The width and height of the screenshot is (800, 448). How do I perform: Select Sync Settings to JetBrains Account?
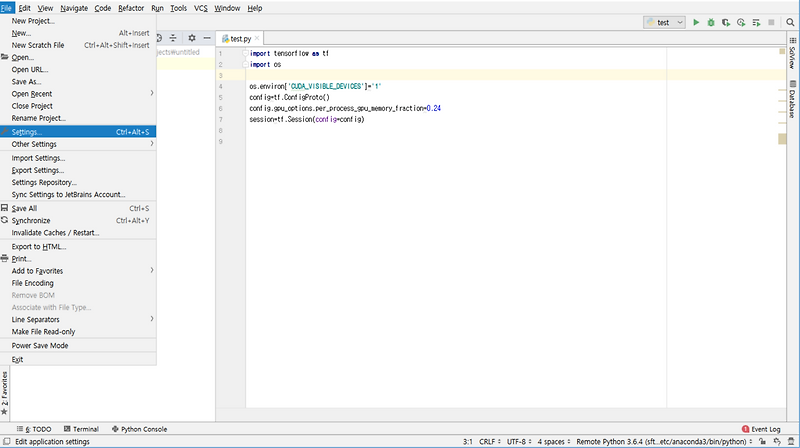point(78,195)
